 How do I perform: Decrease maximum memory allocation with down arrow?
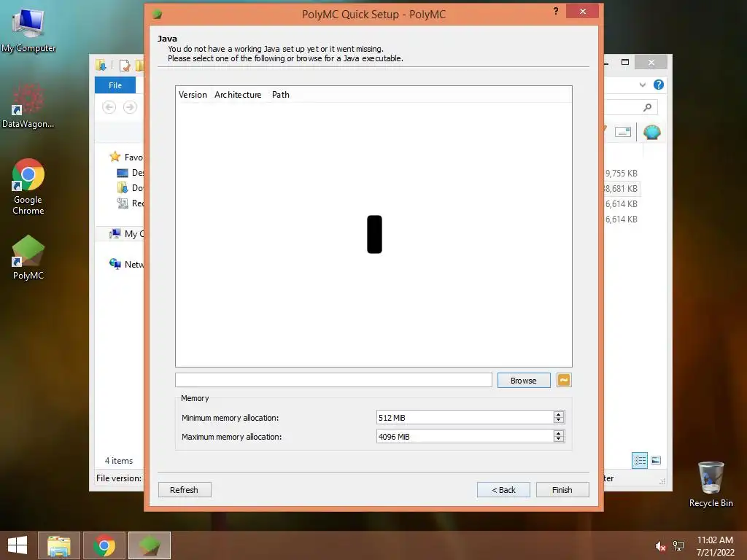point(559,440)
